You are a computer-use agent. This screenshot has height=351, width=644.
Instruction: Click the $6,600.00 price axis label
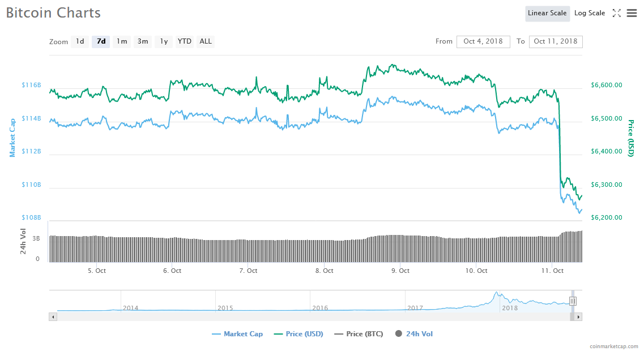click(606, 85)
